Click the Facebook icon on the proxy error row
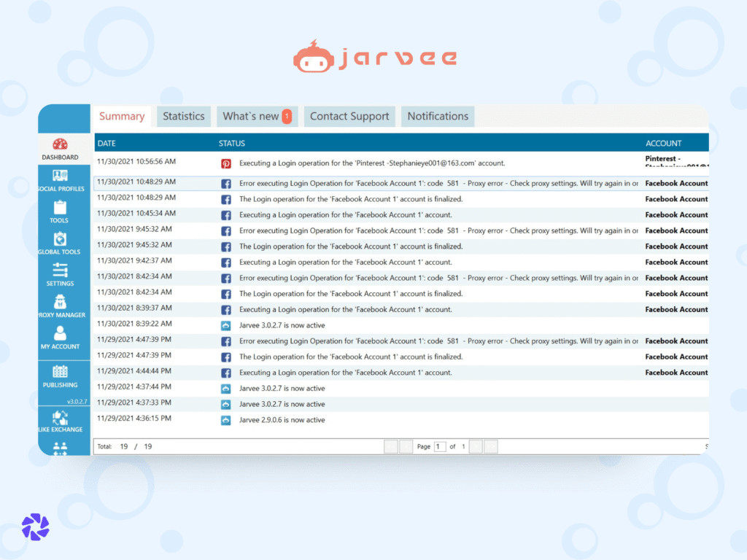The width and height of the screenshot is (747, 560). (226, 183)
